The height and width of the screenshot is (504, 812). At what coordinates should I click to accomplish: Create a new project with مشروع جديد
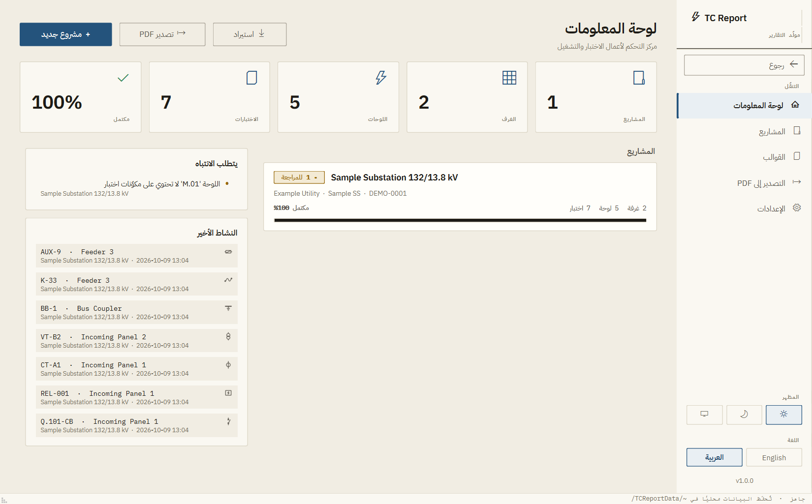coord(66,34)
